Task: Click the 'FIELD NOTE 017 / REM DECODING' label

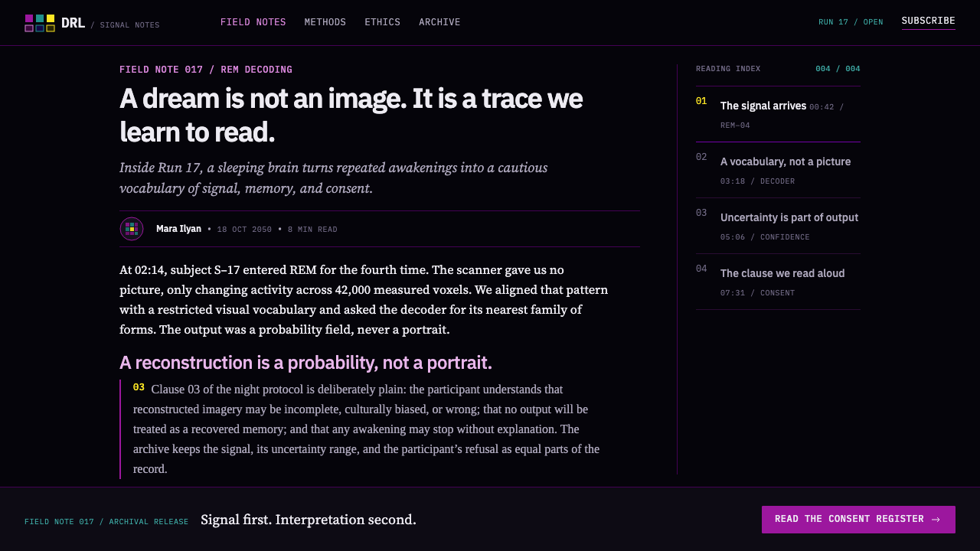Action: click(206, 70)
